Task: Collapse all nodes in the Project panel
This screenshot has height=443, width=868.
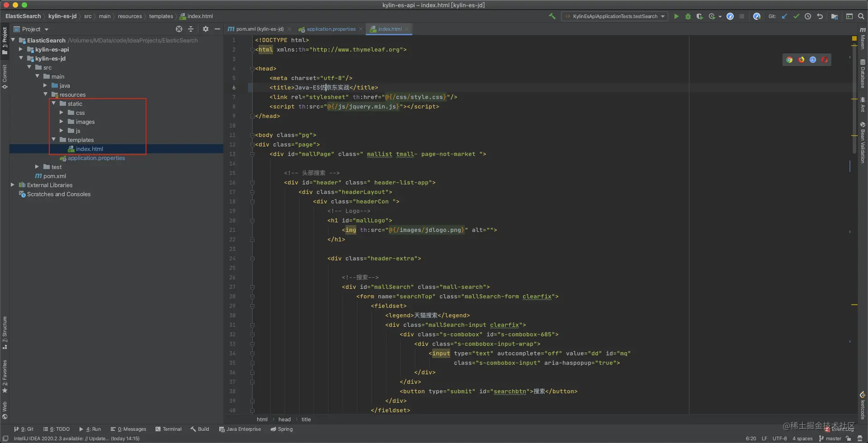Action: tap(191, 29)
